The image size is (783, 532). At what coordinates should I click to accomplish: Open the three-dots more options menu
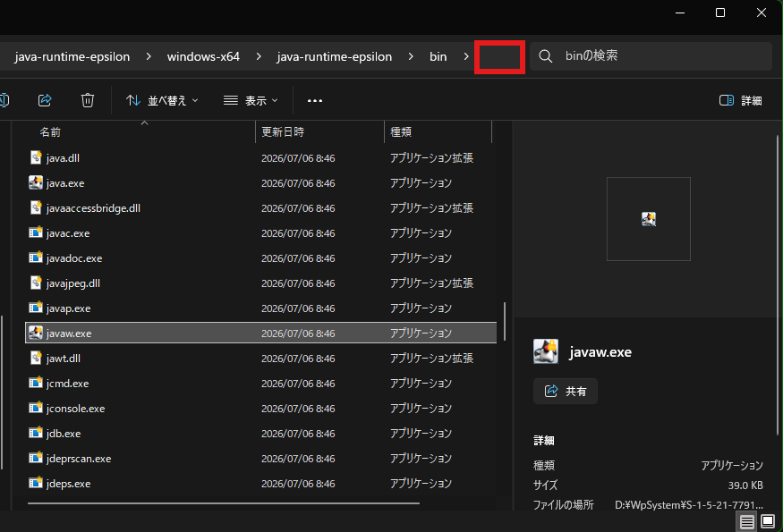pos(315,101)
